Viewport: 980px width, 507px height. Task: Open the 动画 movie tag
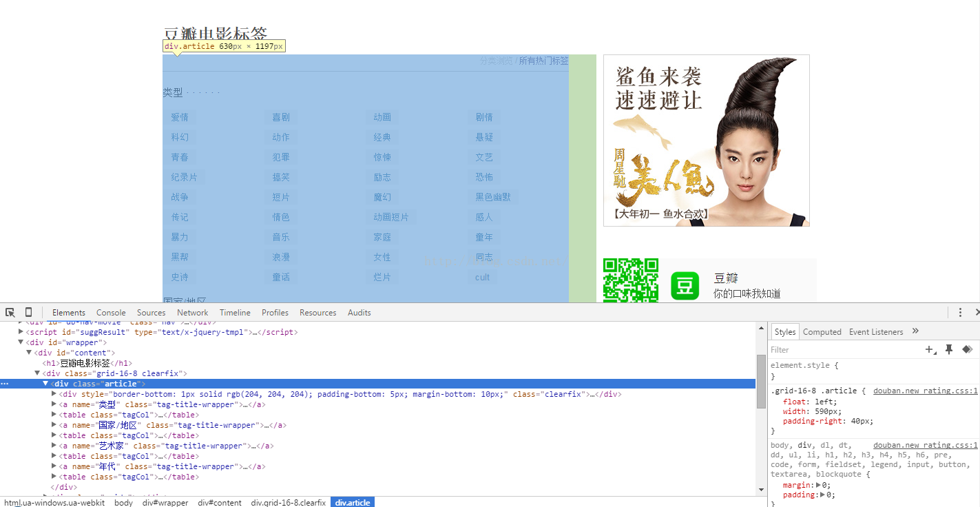point(382,117)
